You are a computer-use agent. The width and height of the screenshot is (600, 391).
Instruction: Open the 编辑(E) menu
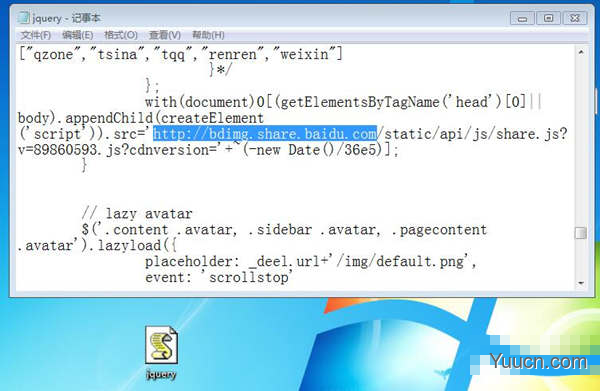tap(78, 35)
